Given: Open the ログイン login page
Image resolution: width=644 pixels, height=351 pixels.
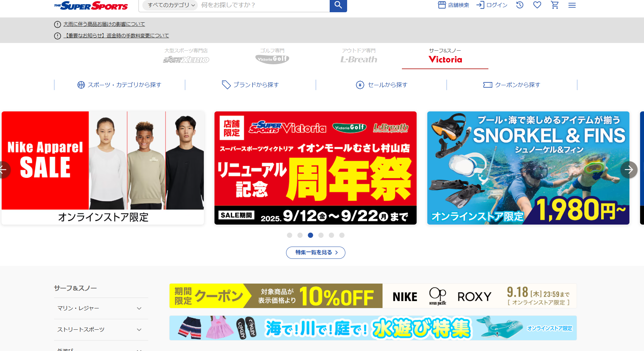Looking at the screenshot, I should pyautogui.click(x=492, y=5).
